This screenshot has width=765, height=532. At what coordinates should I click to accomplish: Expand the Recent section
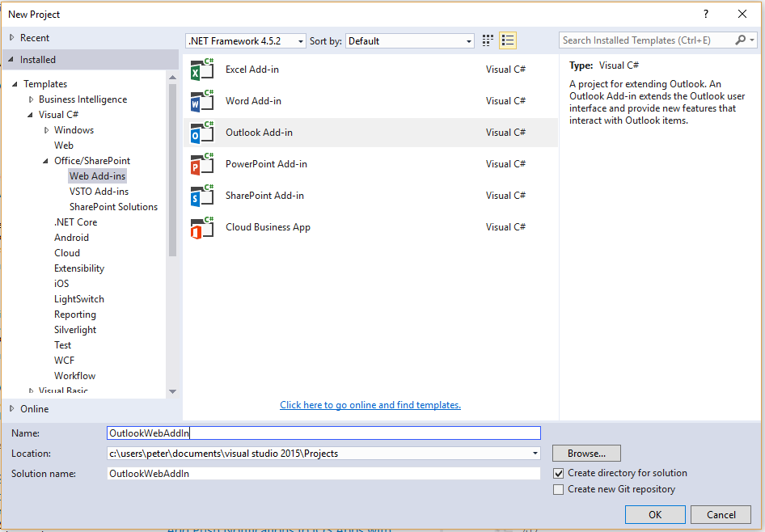[11, 37]
